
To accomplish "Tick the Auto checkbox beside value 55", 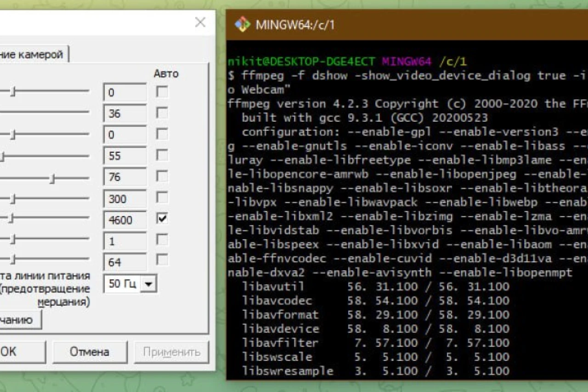I will click(162, 155).
